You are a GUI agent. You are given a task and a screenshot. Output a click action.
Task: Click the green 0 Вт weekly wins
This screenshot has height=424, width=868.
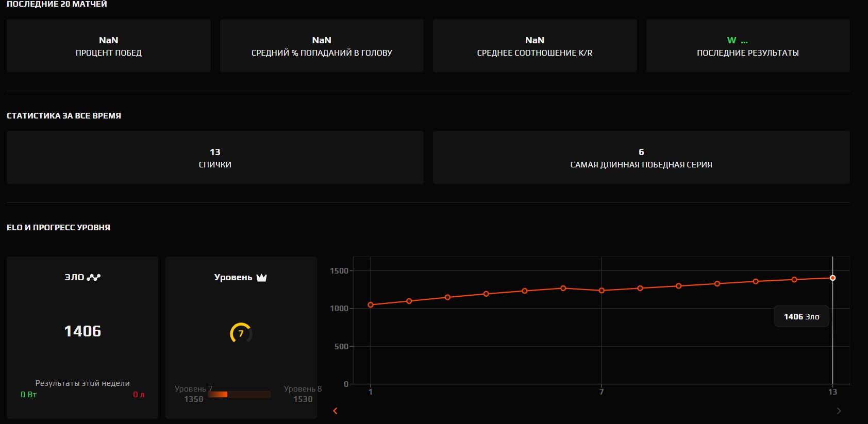pos(28,395)
